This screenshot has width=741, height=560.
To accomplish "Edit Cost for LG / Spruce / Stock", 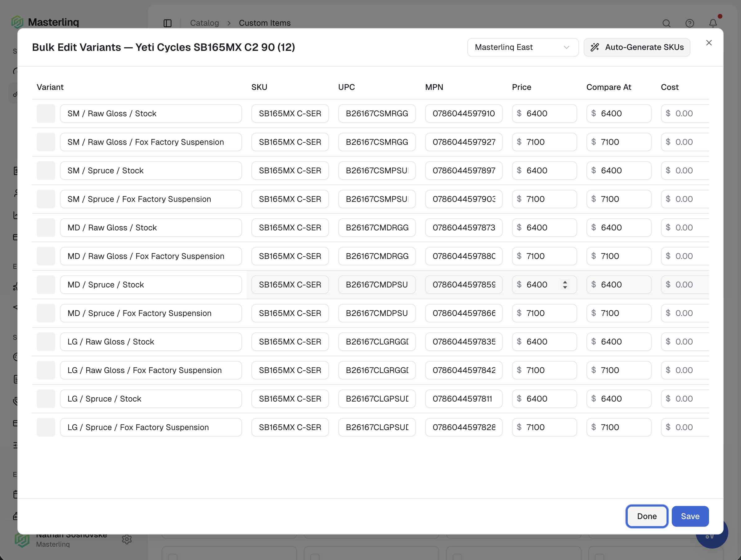I will 685,399.
